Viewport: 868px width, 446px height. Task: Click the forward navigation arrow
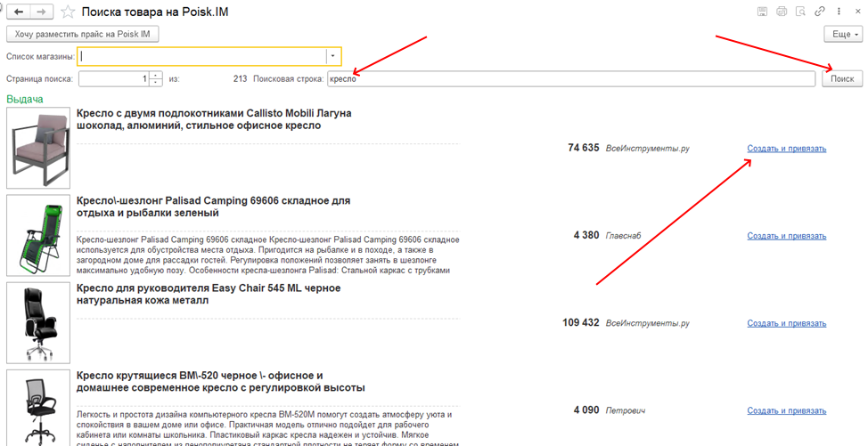41,13
